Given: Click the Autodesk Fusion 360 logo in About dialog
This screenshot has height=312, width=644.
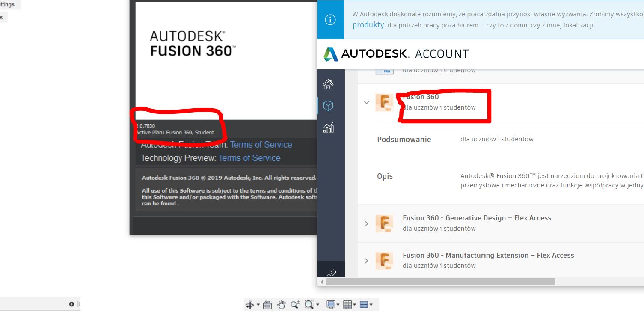Looking at the screenshot, I should (x=193, y=43).
